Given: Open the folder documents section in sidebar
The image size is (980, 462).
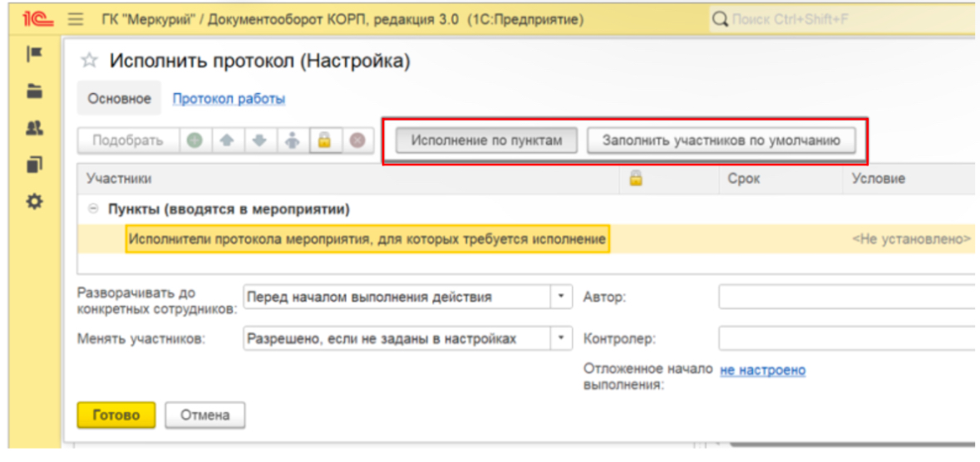Looking at the screenshot, I should 34,91.
